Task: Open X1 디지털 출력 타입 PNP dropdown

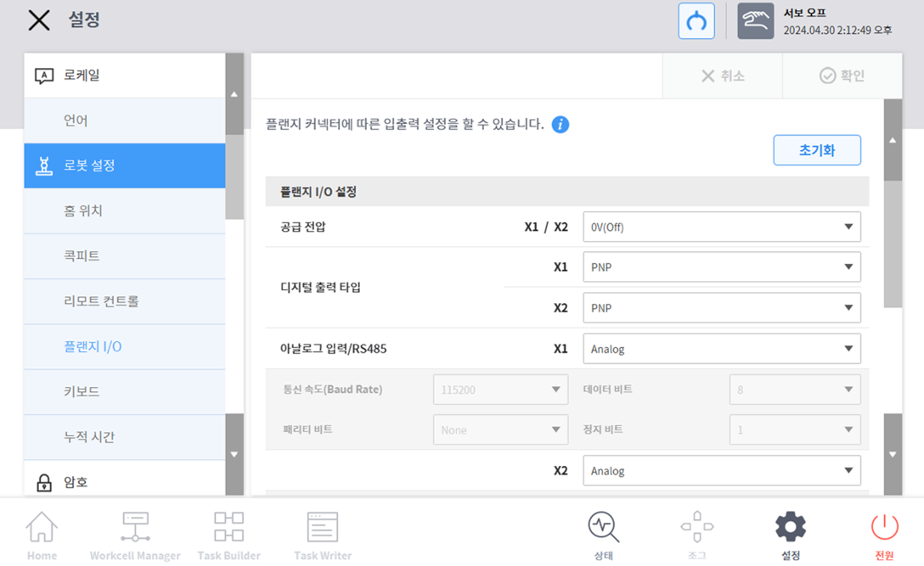Action: 721,267
